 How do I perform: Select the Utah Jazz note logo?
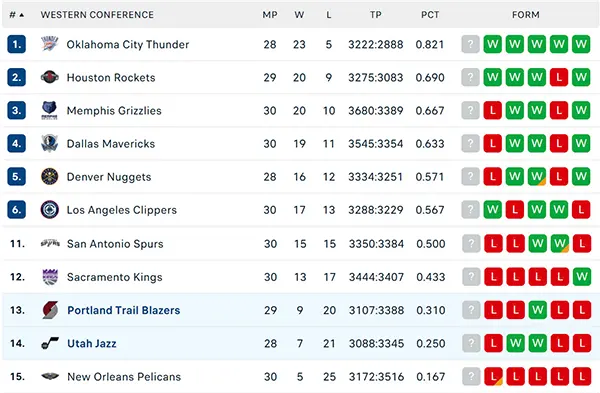(50, 343)
